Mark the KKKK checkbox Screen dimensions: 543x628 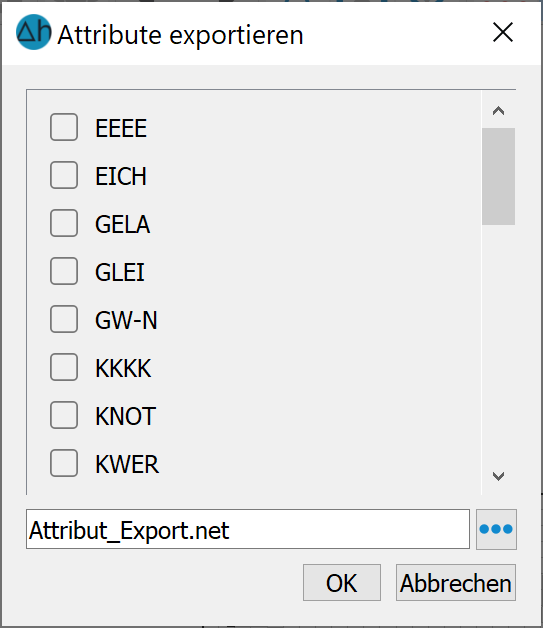pos(64,367)
